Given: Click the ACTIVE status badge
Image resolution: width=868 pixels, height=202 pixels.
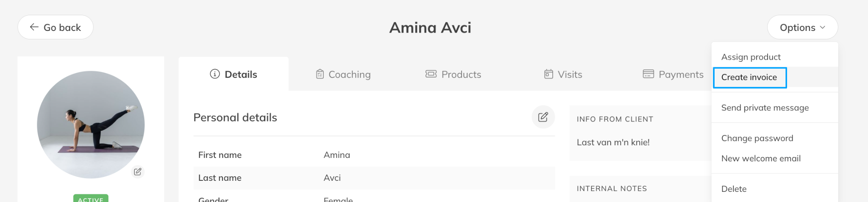Looking at the screenshot, I should (x=91, y=199).
